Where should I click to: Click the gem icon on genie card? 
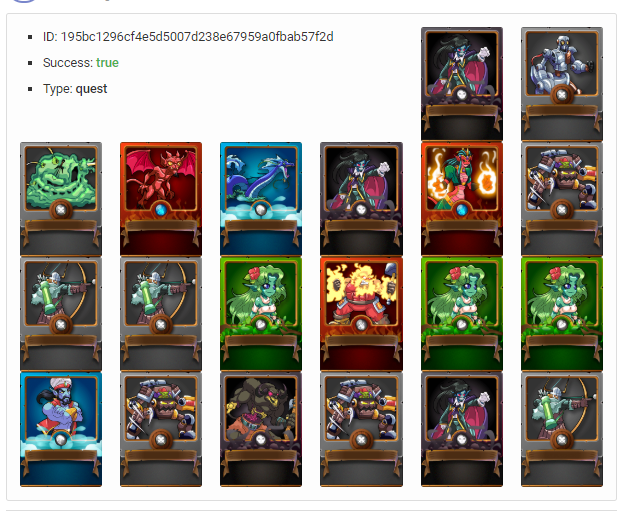tap(61, 440)
